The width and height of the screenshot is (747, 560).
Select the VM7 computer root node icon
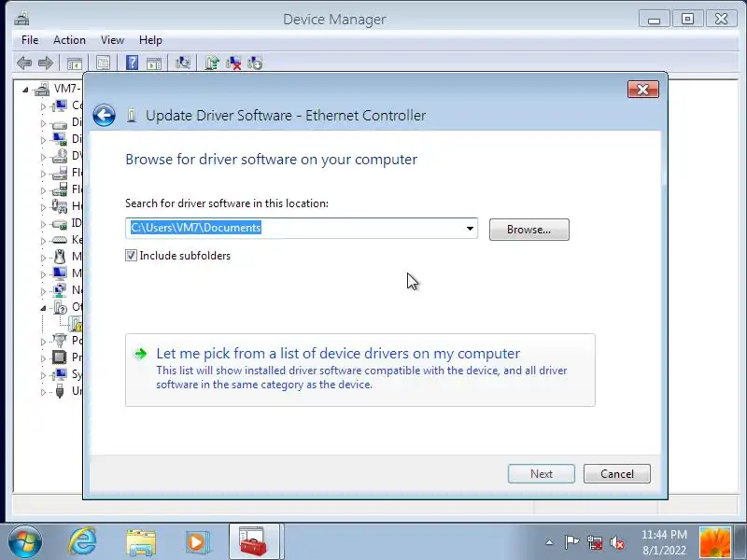pos(42,89)
